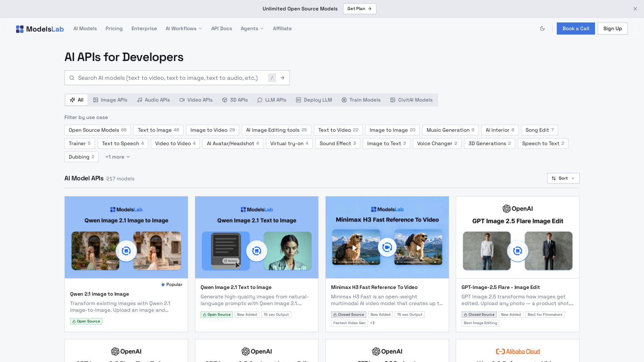Viewport: 644px width, 362px height.
Task: Expand the AI Workflows menu
Action: pyautogui.click(x=184, y=28)
